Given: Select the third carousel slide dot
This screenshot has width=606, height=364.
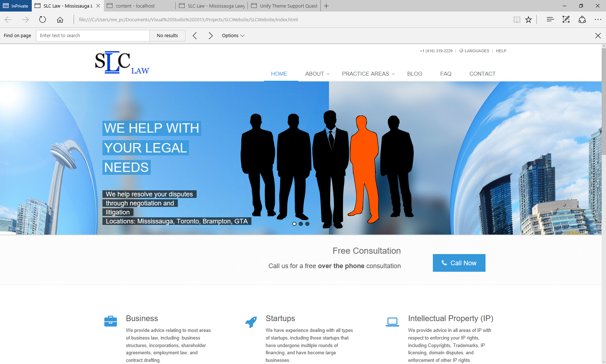Looking at the screenshot, I should pos(307,224).
